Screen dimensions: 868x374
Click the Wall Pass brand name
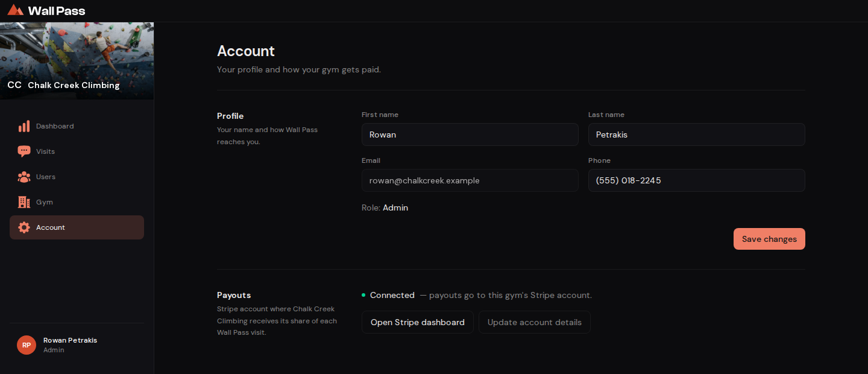point(57,11)
